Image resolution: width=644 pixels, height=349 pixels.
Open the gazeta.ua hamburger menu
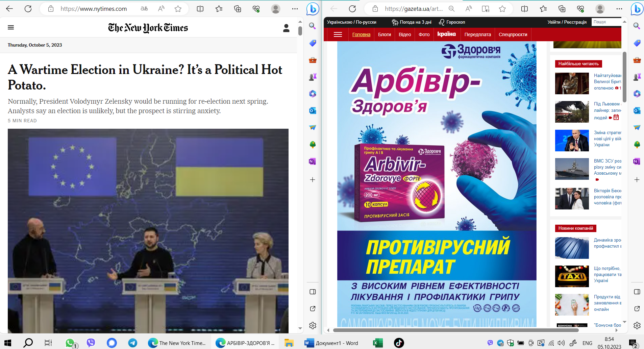click(338, 34)
